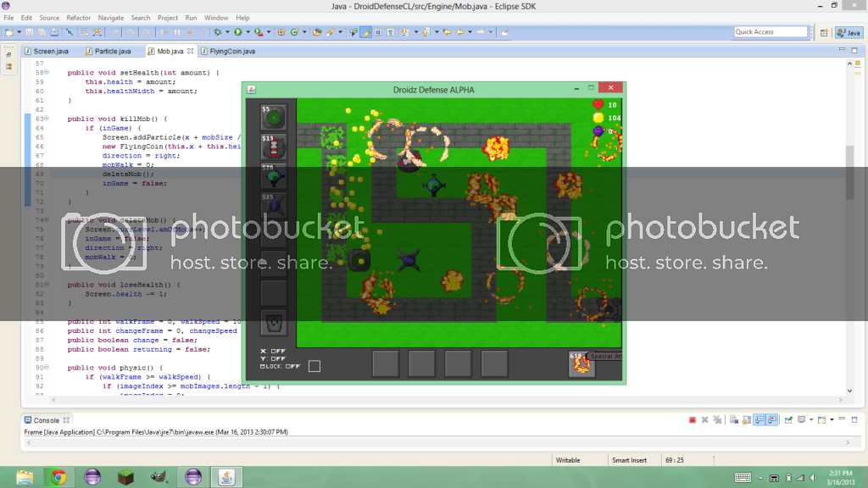Viewport: 868px width, 488px height.
Task: Open Display Selected Console dropdown arrow
Action: pos(811,420)
